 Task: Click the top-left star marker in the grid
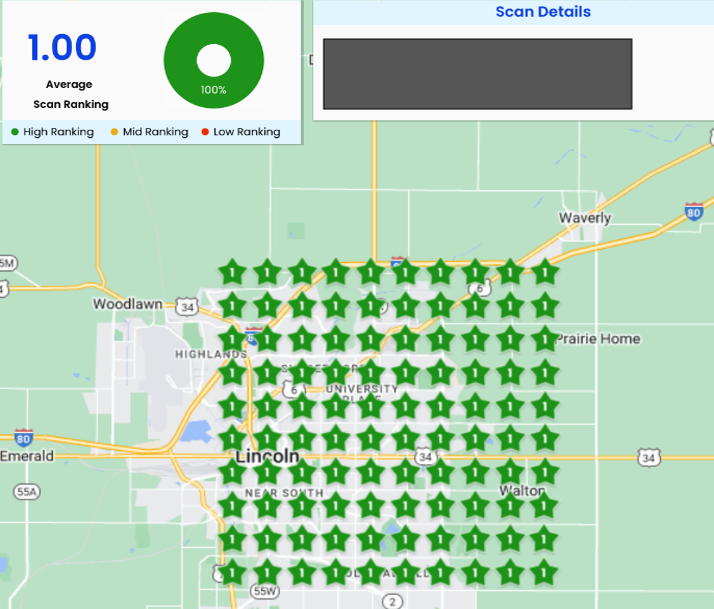pyautogui.click(x=232, y=271)
